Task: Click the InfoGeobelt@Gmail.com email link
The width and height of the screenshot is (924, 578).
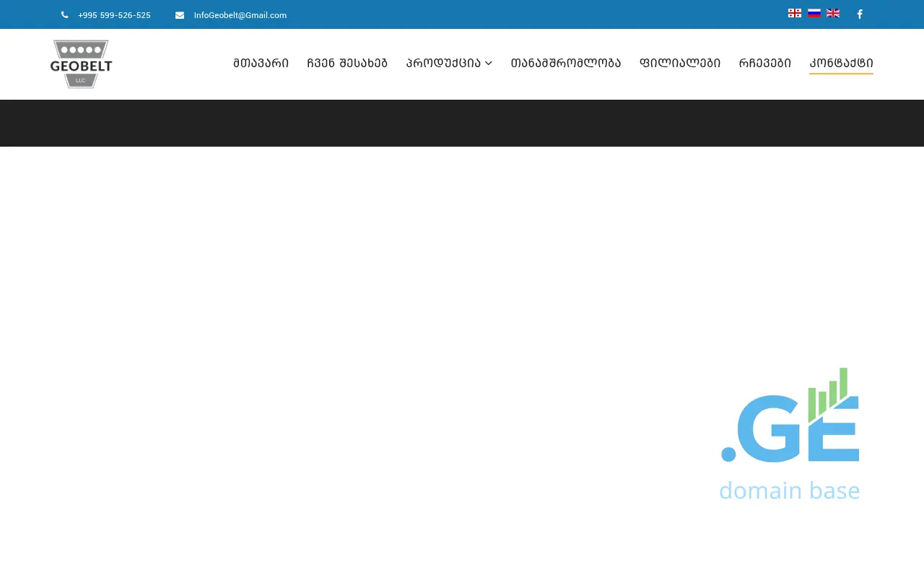Action: (240, 15)
